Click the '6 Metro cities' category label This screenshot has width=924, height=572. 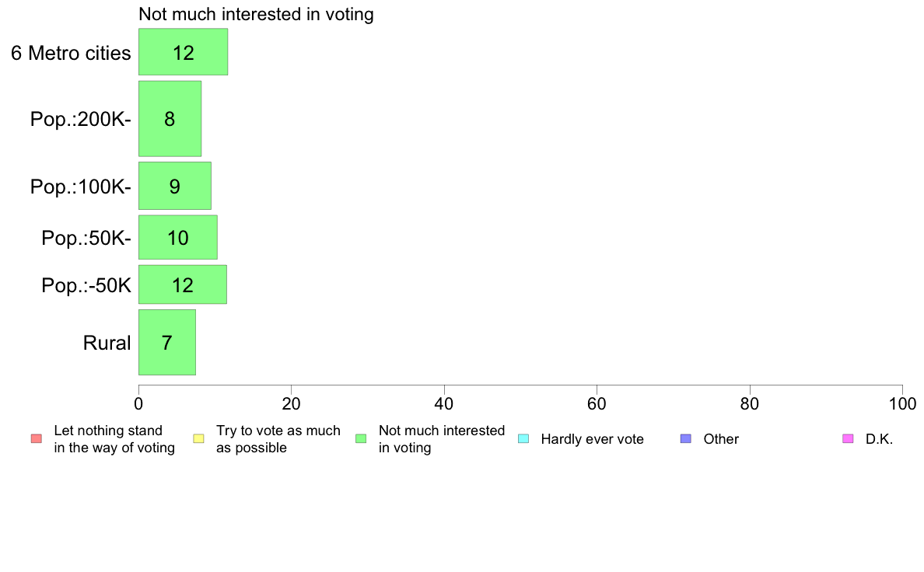[71, 53]
